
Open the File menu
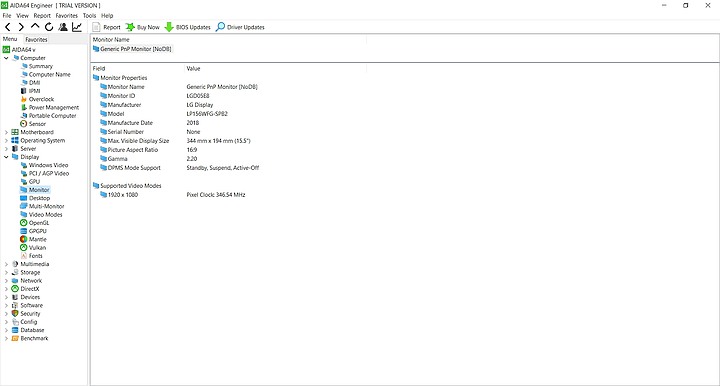pyautogui.click(x=7, y=16)
